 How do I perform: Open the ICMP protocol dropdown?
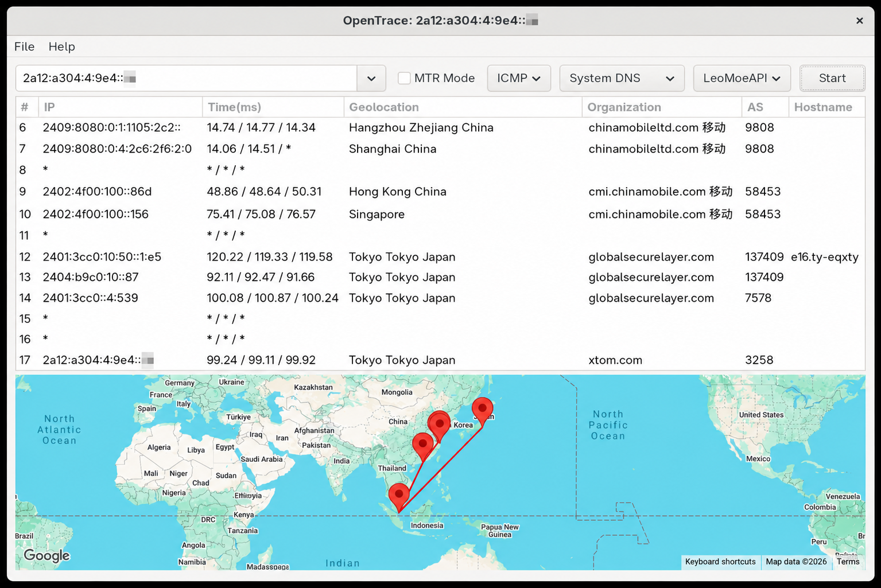coord(519,78)
